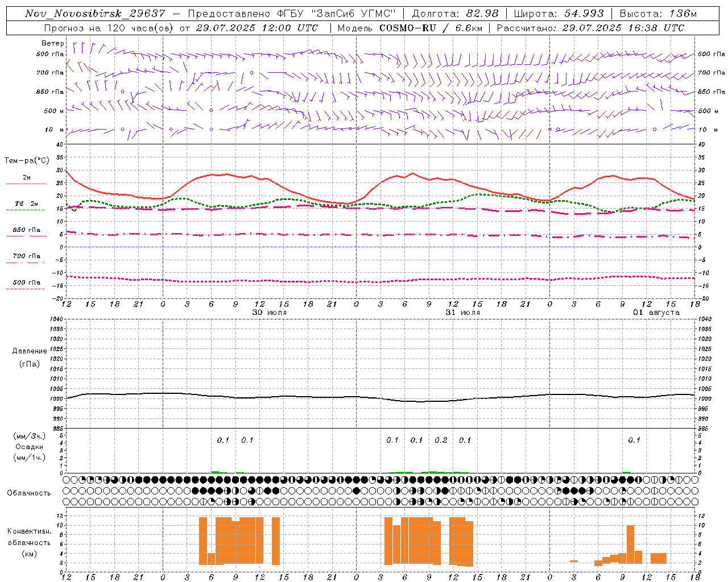Select the elevation text Высота: 136м

point(658,14)
